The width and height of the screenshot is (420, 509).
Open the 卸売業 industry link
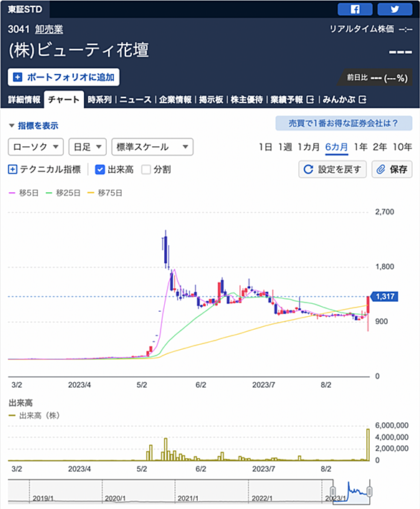(x=49, y=29)
